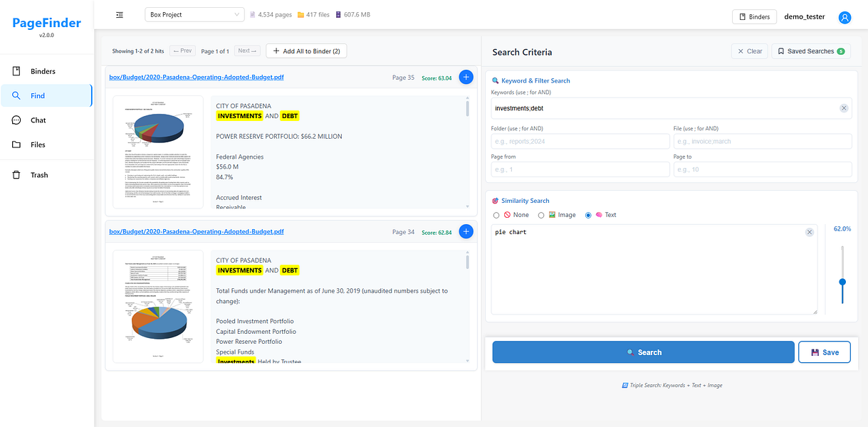Click the Capital Endowment Portfolio line
868x427 pixels.
[x=256, y=332]
